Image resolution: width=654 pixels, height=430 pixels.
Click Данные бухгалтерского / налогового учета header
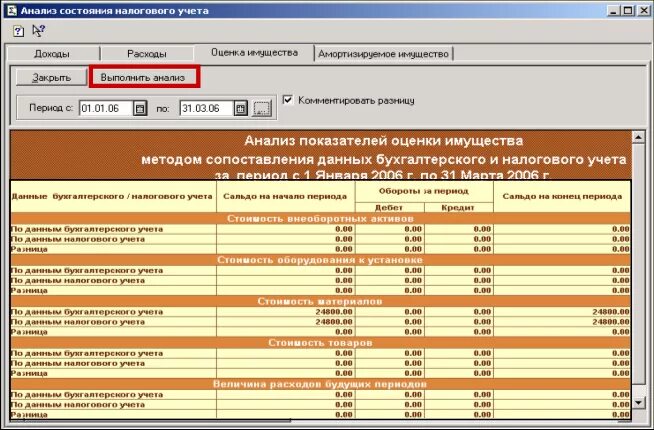(112, 196)
